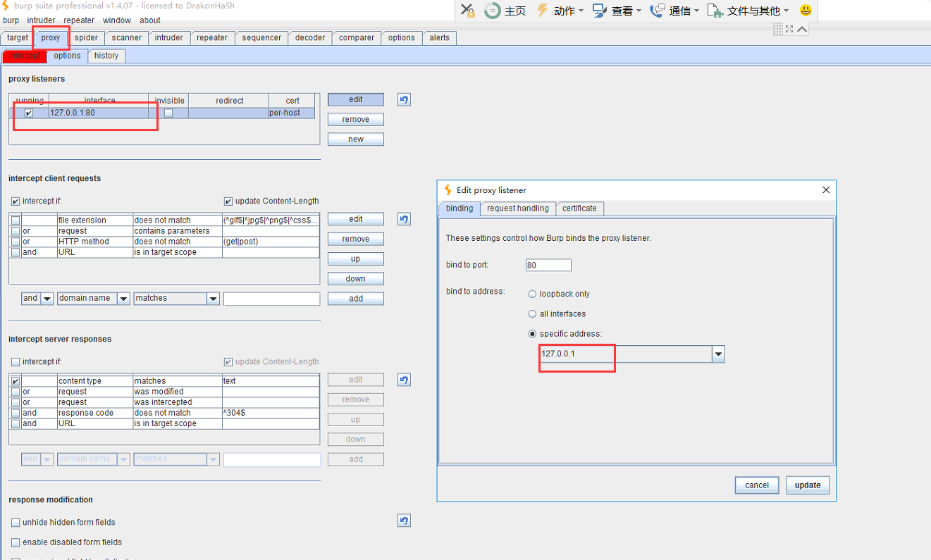Toggle server responses 'intercept if' checkbox
This screenshot has width=931, height=560.
coord(16,362)
